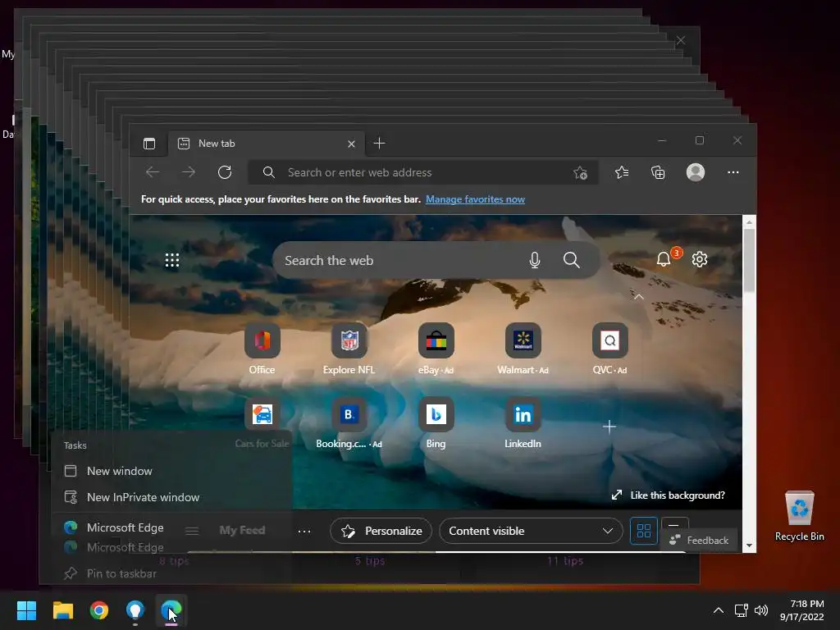Open the Bing quick link
840x630 pixels.
pos(436,422)
